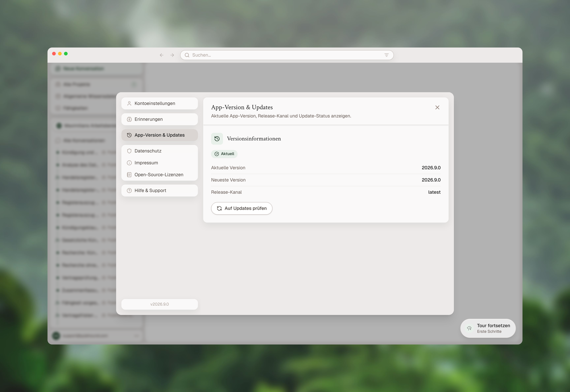Click Aktuelle Version value 2026.9.0
Screen dimensions: 570x392
pos(431,168)
